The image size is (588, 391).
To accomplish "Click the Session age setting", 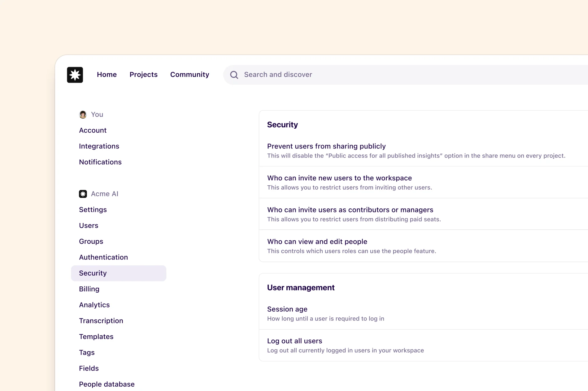I will [287, 309].
